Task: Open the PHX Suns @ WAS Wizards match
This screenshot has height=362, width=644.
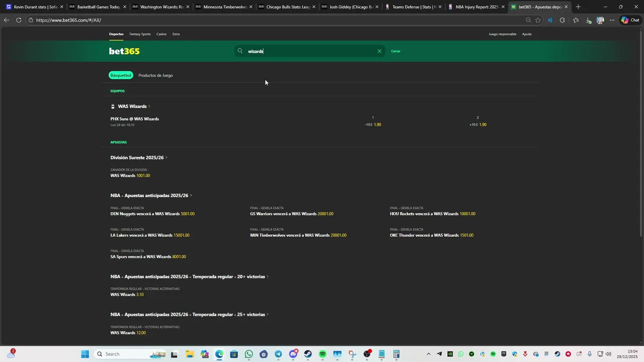Action: tap(135, 119)
